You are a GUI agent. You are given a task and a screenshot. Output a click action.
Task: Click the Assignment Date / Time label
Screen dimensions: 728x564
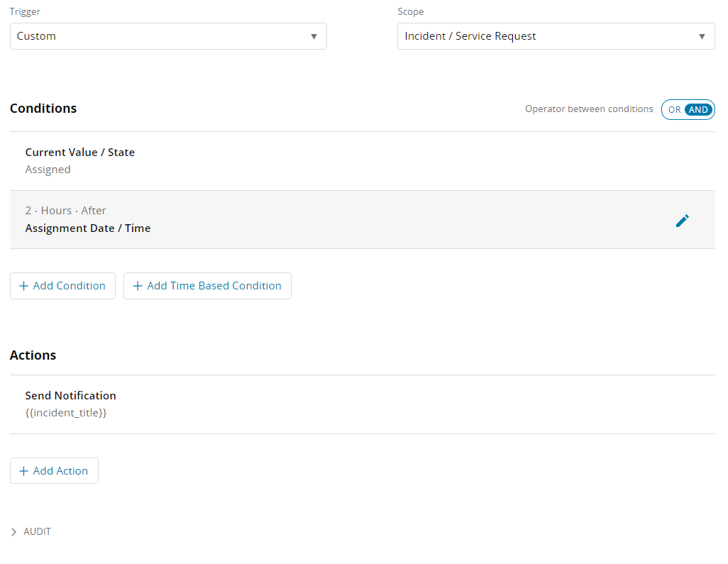pos(88,228)
